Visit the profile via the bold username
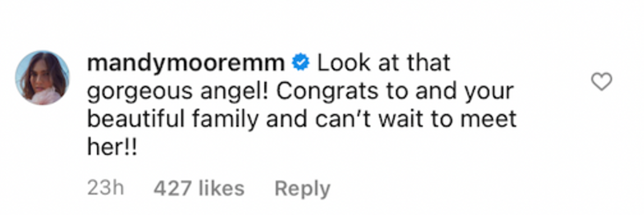This screenshot has height=215, width=644. pos(185,64)
